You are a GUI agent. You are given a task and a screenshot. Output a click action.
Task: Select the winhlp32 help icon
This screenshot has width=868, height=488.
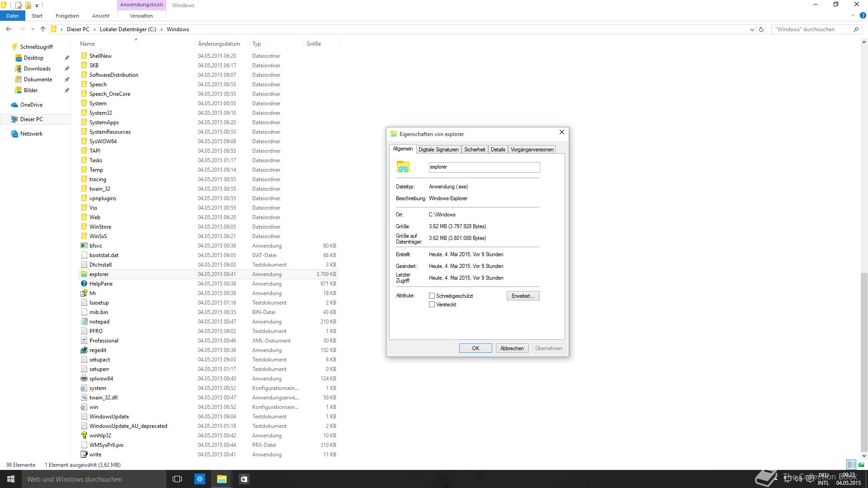click(x=84, y=436)
